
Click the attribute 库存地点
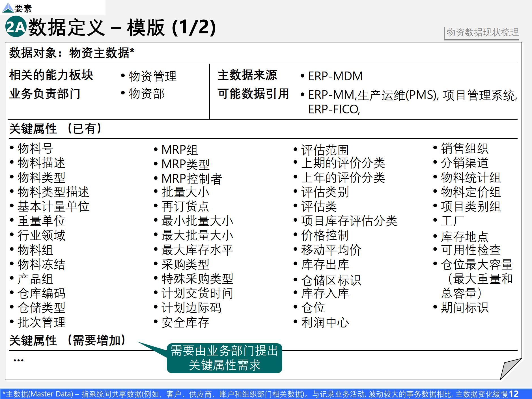click(465, 237)
